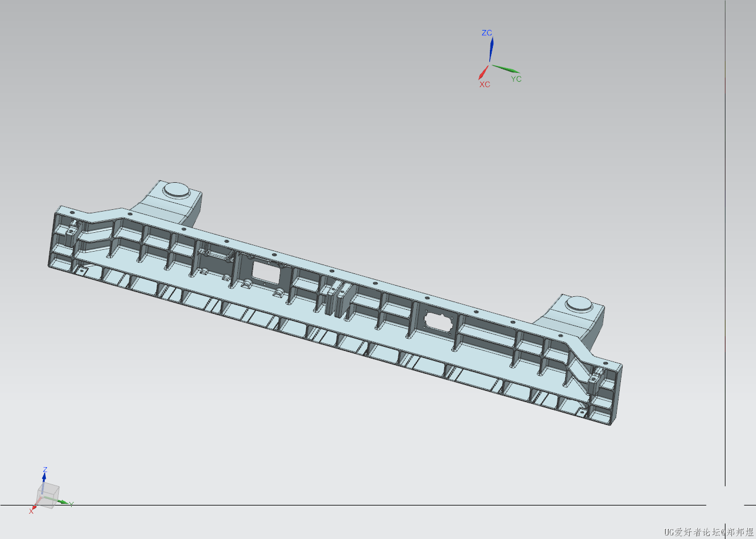Select the ZC axis of the WCS
756x539 pixels.
[x=492, y=49]
